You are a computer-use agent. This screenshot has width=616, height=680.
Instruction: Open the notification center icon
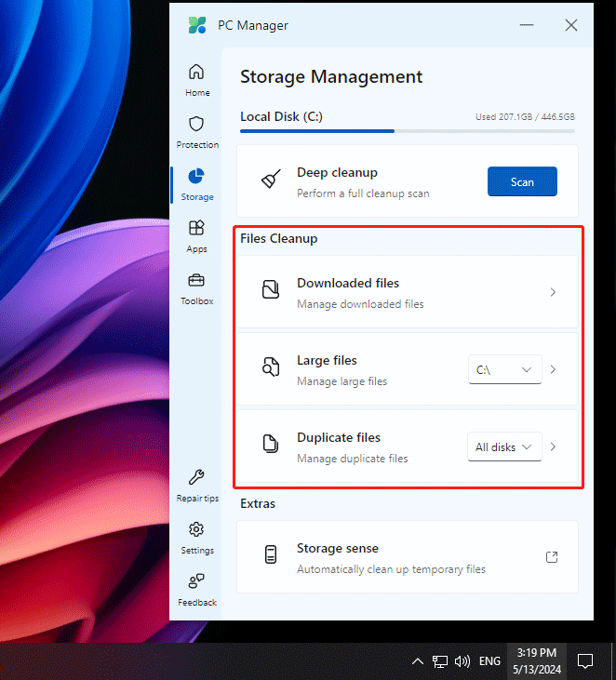point(585,661)
